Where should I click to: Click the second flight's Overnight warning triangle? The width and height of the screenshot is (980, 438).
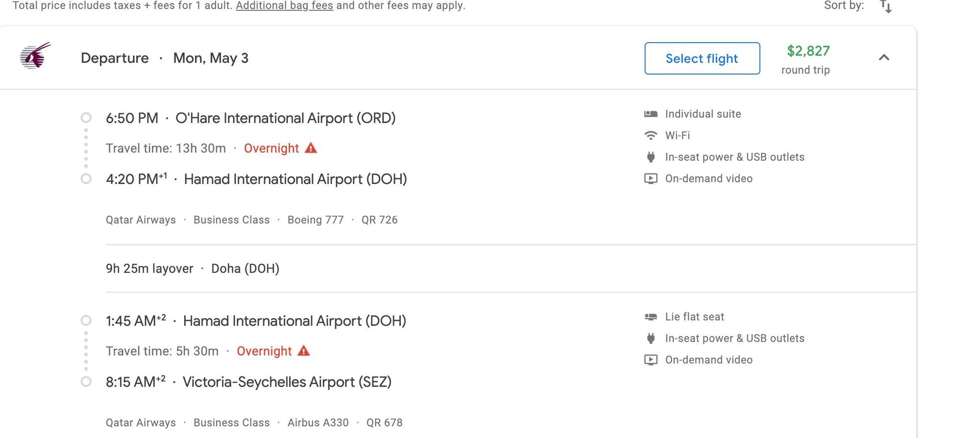304,351
